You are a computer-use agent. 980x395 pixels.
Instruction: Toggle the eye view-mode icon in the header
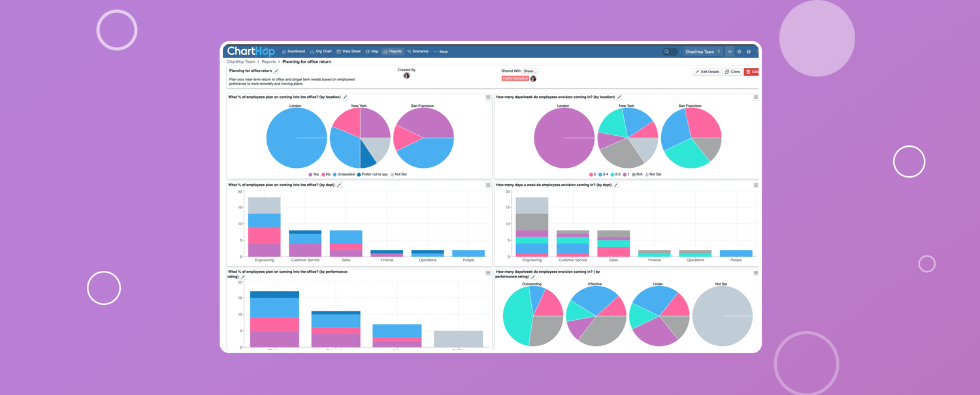pyautogui.click(x=730, y=52)
